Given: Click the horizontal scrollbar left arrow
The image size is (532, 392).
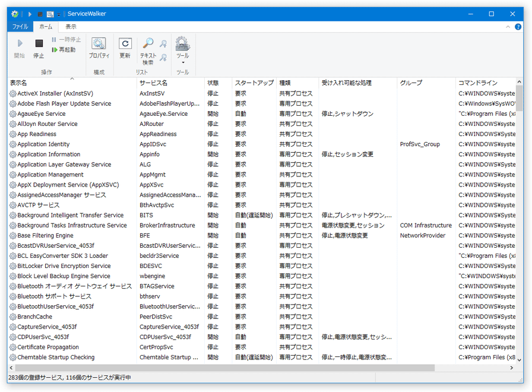Looking at the screenshot, I should tap(11, 368).
